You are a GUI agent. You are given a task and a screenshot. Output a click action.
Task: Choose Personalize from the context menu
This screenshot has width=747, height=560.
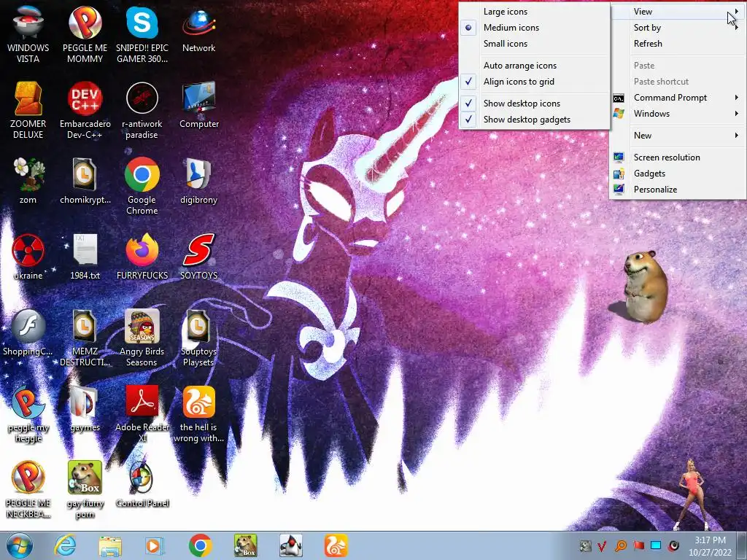(678, 190)
